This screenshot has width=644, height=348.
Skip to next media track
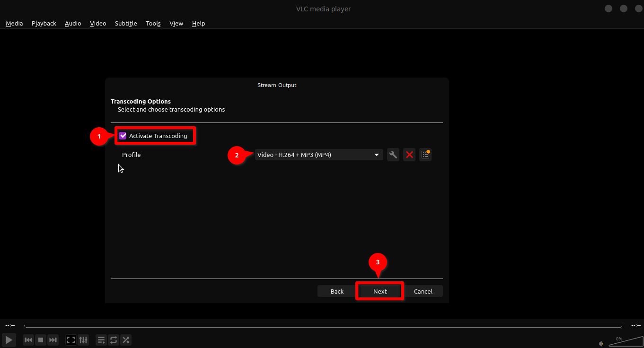[53, 339]
